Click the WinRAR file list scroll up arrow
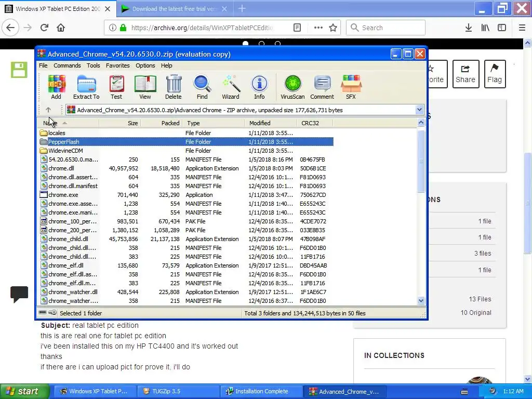This screenshot has width=532, height=399. tap(421, 123)
